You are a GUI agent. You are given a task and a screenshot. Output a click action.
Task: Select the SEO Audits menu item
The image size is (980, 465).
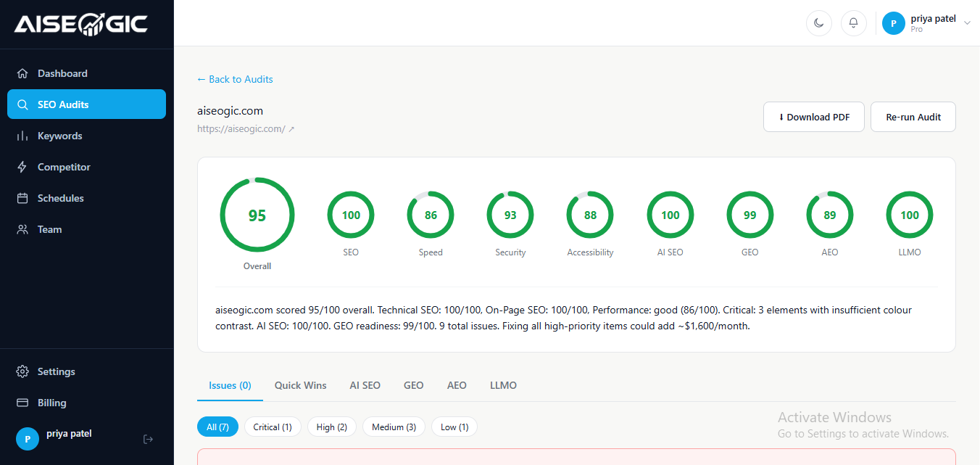pyautogui.click(x=87, y=104)
